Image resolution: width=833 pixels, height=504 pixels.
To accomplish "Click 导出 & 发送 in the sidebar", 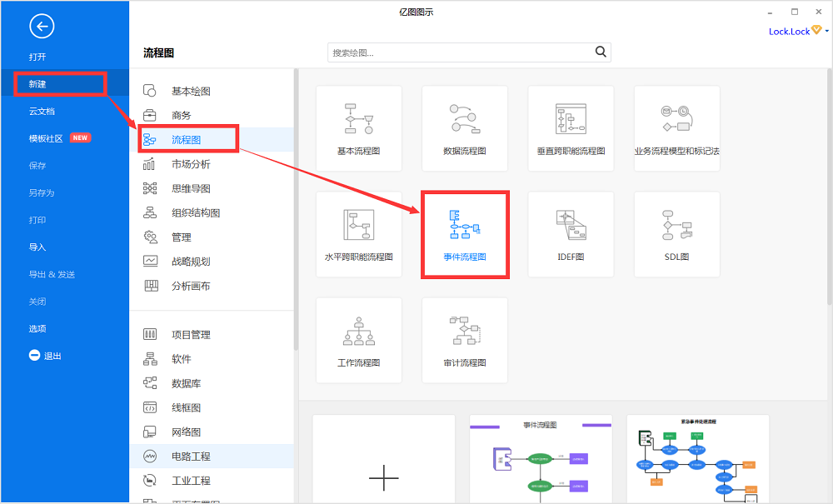I will [52, 275].
